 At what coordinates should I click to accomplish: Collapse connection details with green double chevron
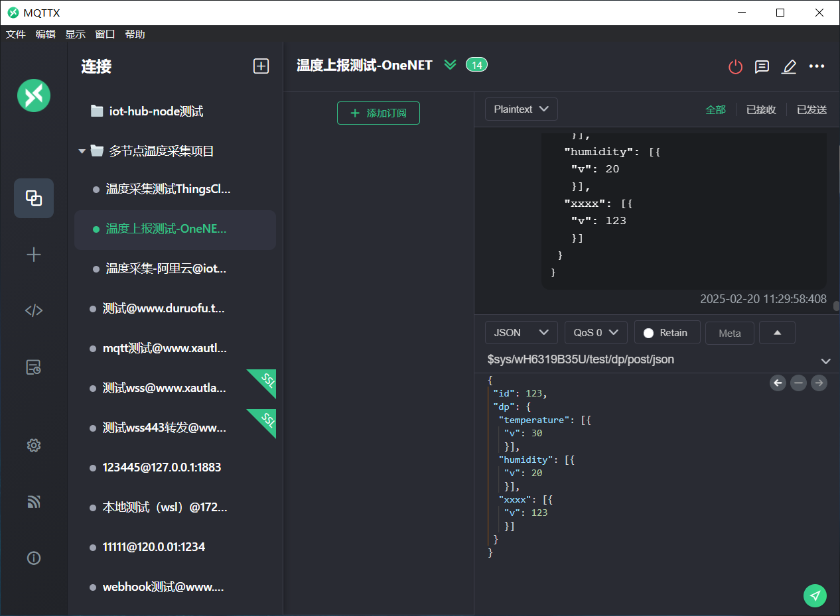(x=451, y=65)
